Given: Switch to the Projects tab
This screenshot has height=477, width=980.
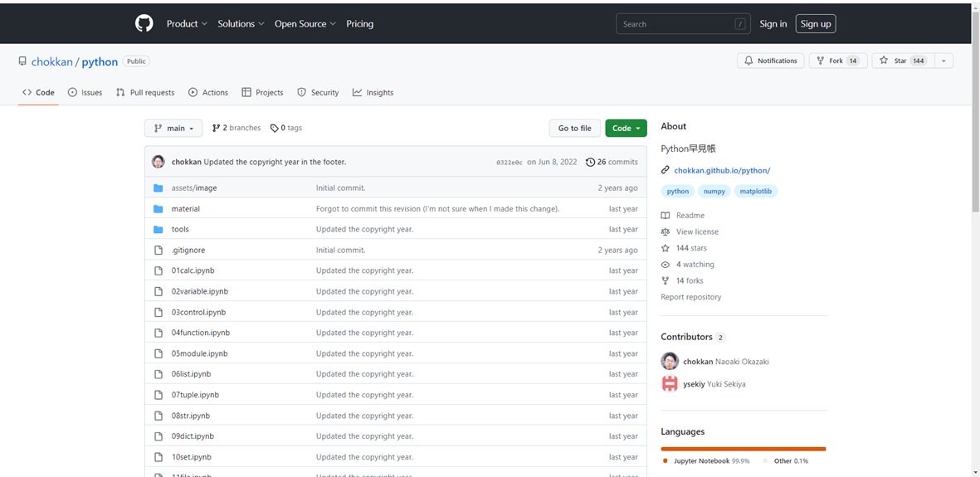Looking at the screenshot, I should click(262, 93).
